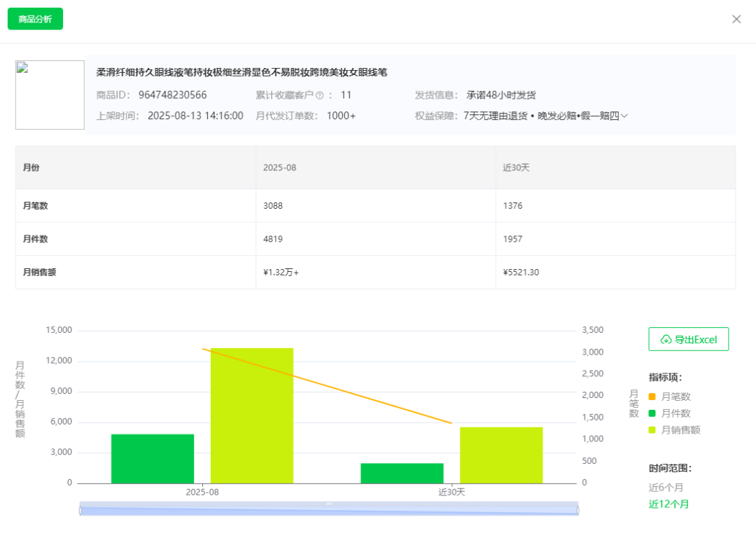
Task: Click the tall 月销售额 bar under 2025-08
Action: (x=251, y=413)
